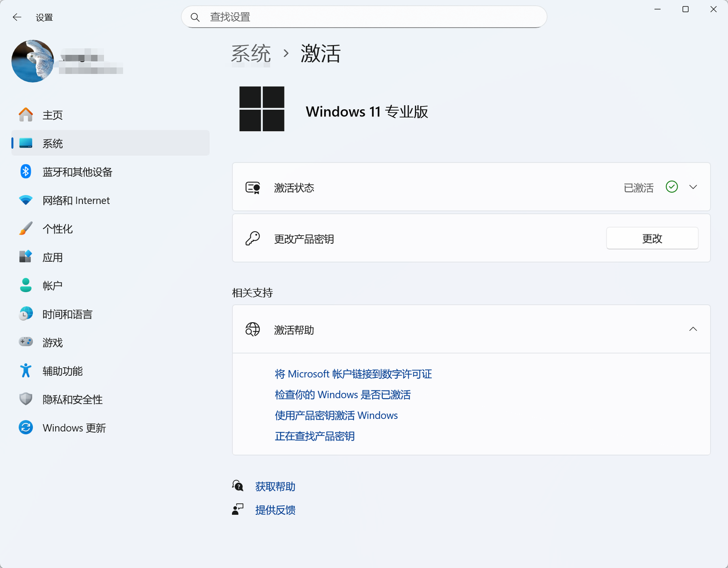Click the 激活状态 certificate icon
Screen dimensions: 728x568
pyautogui.click(x=253, y=188)
